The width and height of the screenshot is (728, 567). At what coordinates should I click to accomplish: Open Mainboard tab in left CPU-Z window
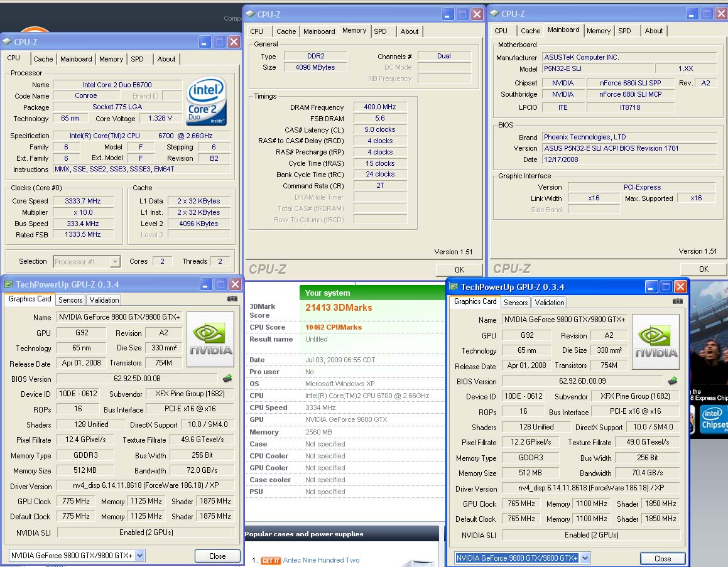tap(76, 59)
